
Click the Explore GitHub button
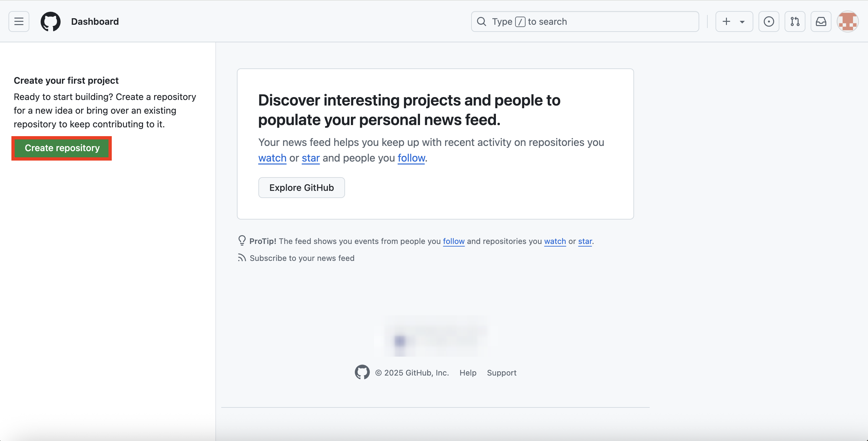tap(301, 187)
